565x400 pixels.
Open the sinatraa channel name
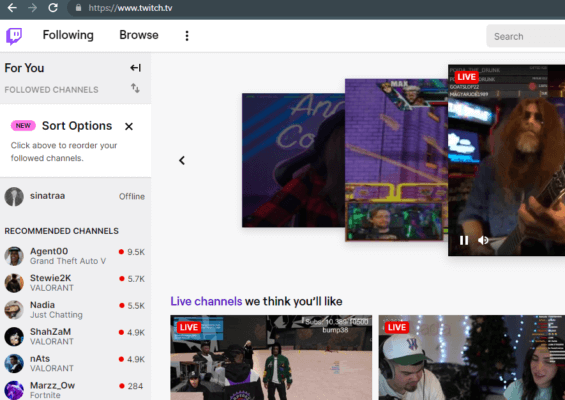(x=47, y=196)
